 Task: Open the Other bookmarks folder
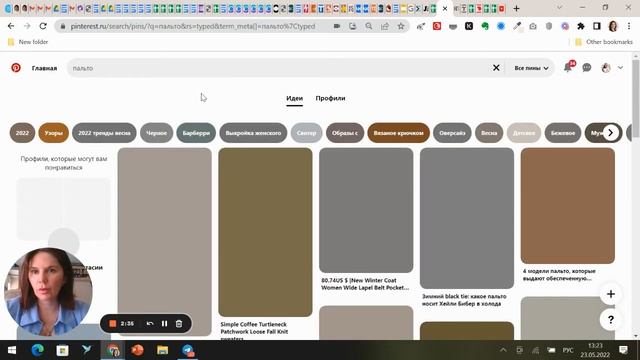(604, 42)
